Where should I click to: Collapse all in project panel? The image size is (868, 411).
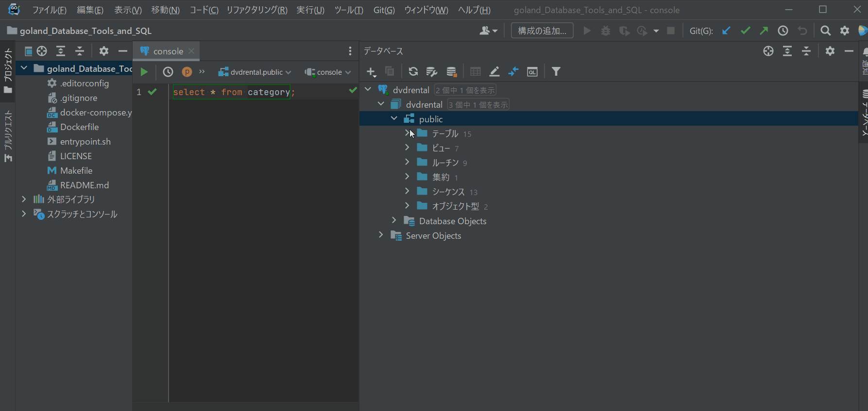tap(80, 51)
